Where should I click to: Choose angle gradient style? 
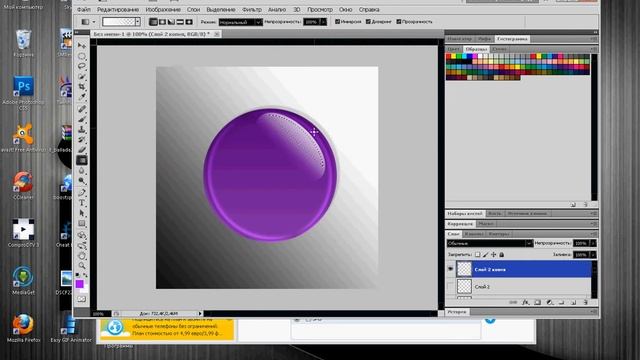click(x=171, y=22)
